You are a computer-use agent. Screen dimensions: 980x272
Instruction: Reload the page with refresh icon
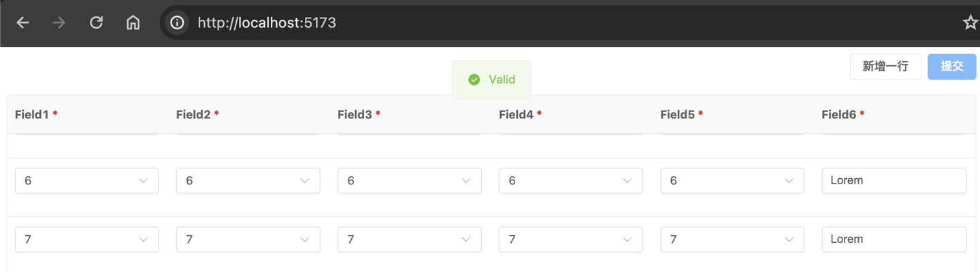click(x=97, y=23)
